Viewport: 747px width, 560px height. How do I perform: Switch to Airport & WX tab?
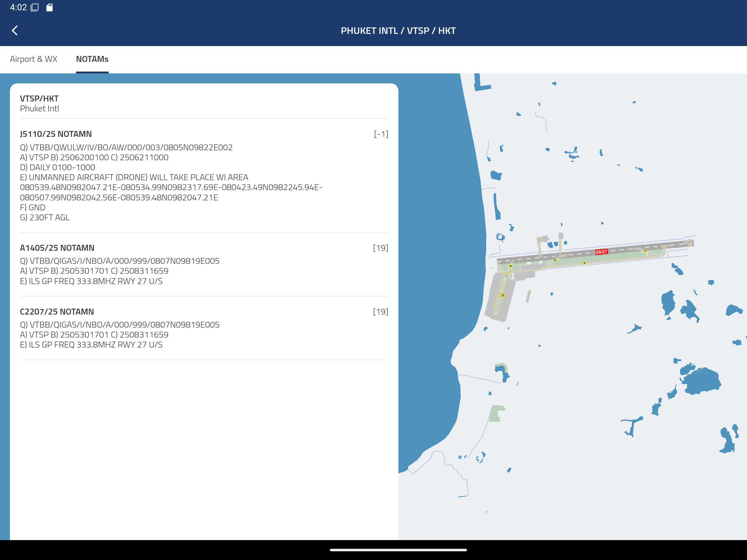[33, 59]
